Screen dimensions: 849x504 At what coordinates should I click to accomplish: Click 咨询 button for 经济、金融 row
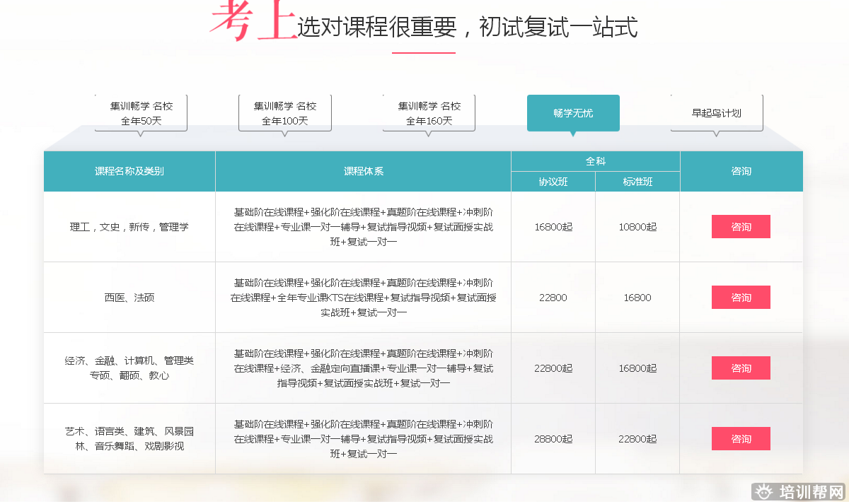point(741,368)
